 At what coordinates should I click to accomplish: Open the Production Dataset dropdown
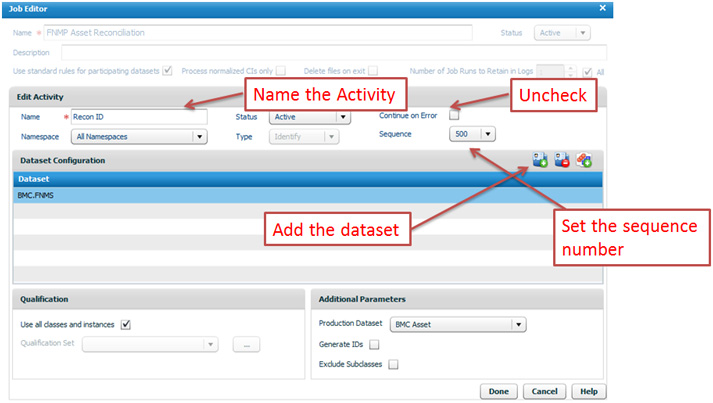[x=517, y=325]
